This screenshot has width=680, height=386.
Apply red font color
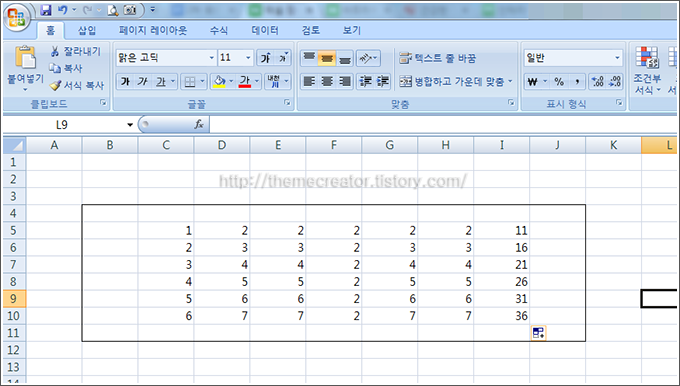pos(245,81)
